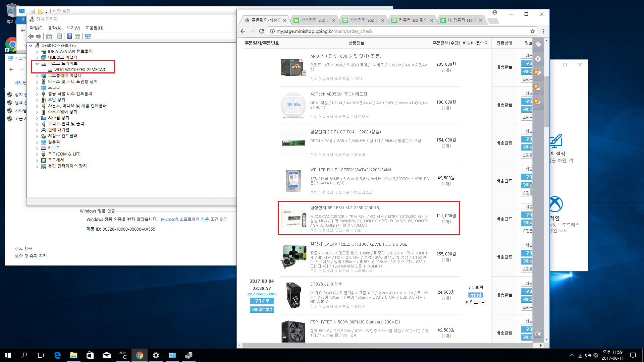Switch to the 삼성전자 960 browser tab
644x362 pixels.
363,20
